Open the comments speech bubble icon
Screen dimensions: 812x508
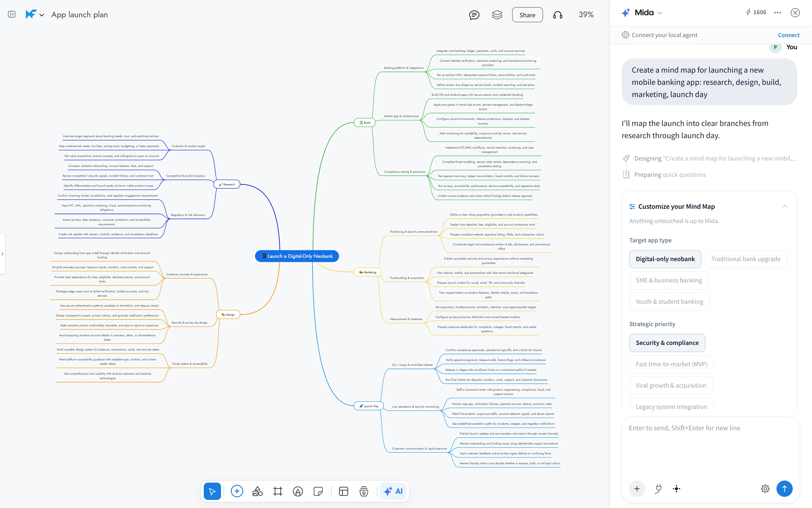click(474, 15)
